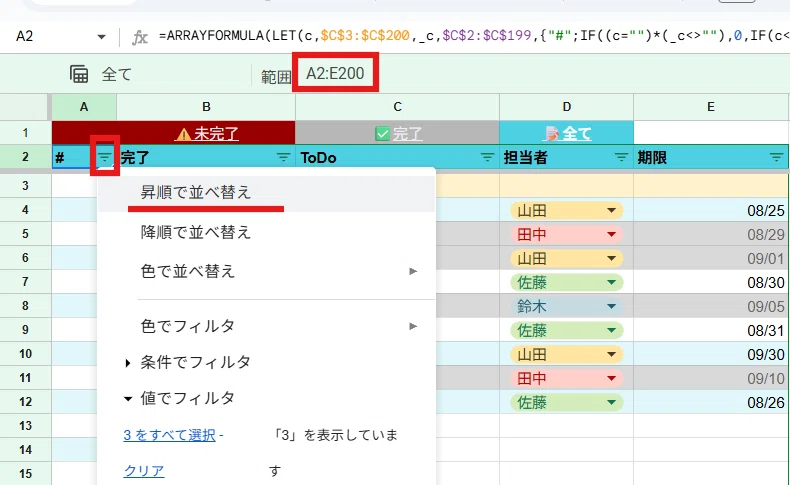
Task: Click the 09/01 date cell
Action: pos(711,258)
